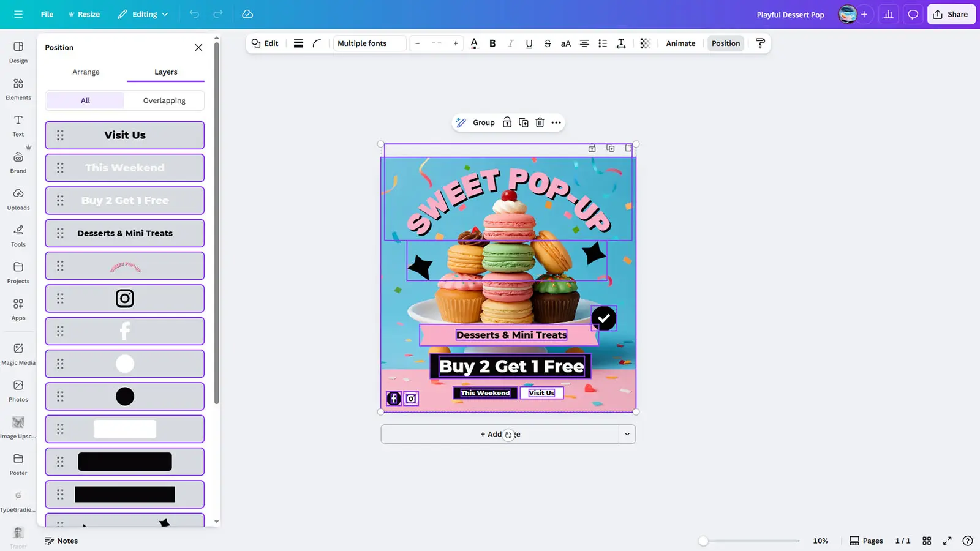
Task: Toggle italic text formatting
Action: (511, 43)
